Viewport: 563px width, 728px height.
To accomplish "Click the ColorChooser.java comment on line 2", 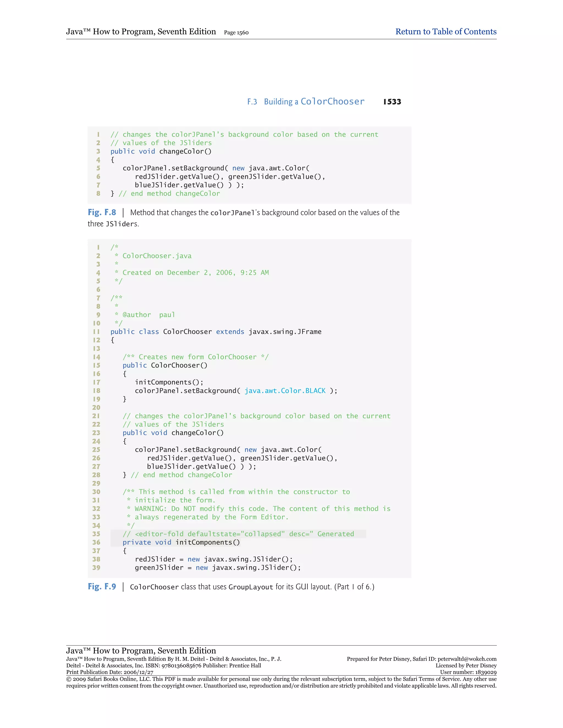I will (x=157, y=256).
